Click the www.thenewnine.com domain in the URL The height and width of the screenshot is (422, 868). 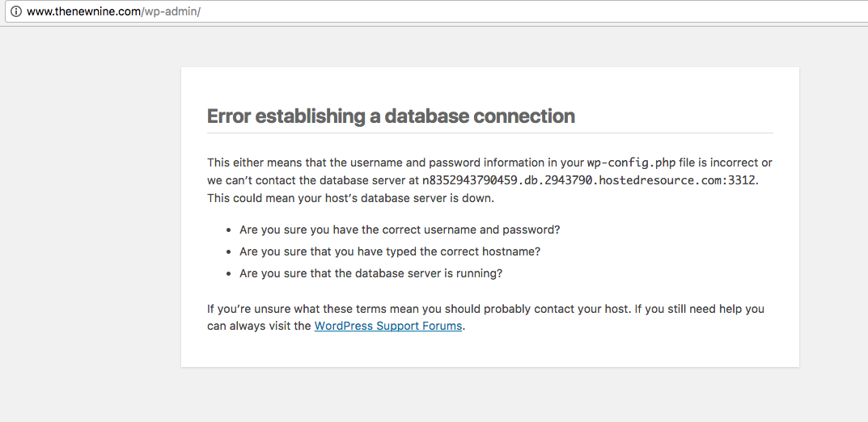click(84, 12)
